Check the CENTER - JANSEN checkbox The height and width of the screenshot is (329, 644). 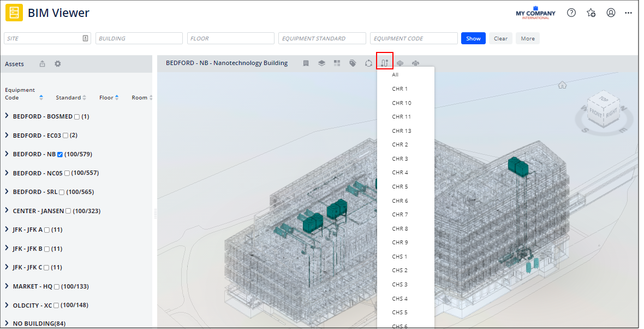pyautogui.click(x=68, y=211)
